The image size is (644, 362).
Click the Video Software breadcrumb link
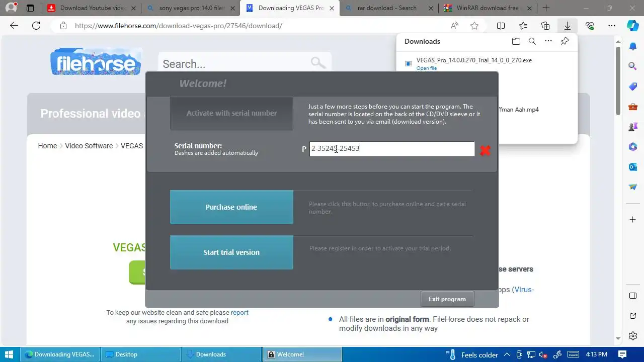pyautogui.click(x=89, y=146)
